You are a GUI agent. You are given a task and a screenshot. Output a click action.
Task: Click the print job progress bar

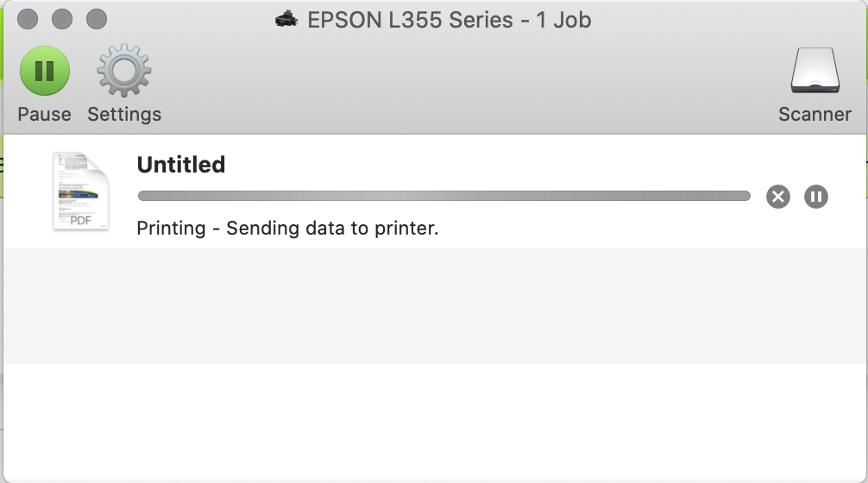tap(443, 197)
